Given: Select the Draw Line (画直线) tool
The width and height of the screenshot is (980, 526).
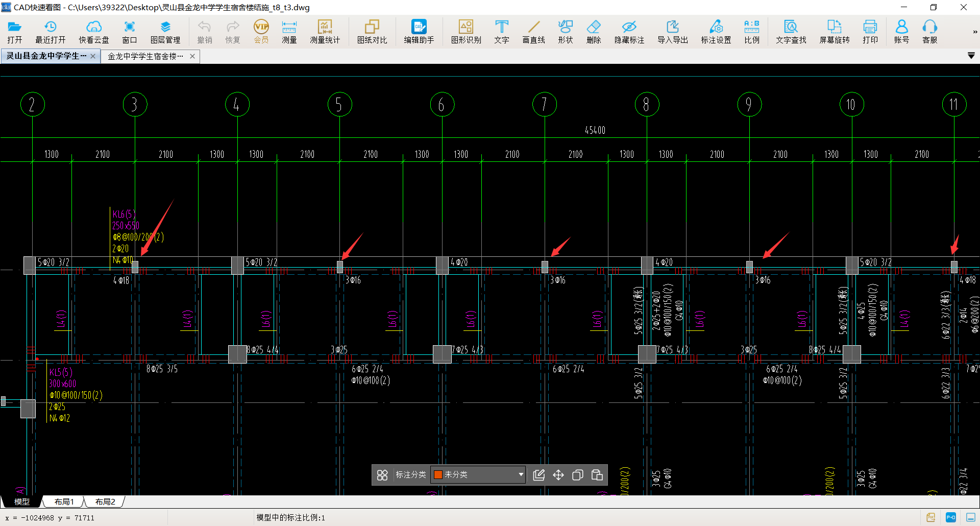Looking at the screenshot, I should point(533,32).
